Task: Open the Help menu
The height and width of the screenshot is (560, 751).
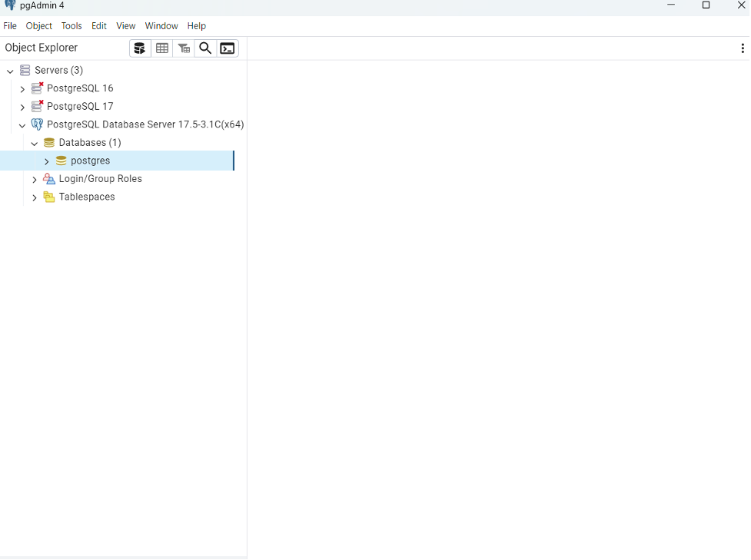Action: tap(197, 26)
